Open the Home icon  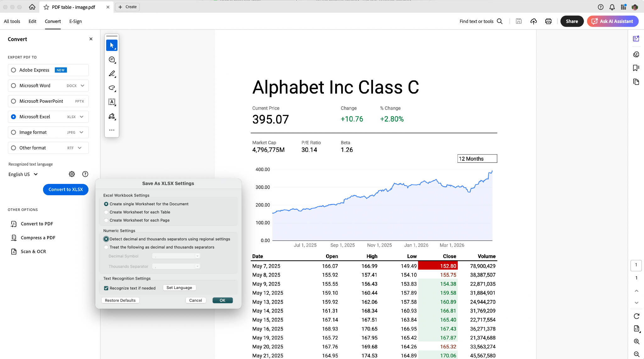pyautogui.click(x=32, y=7)
